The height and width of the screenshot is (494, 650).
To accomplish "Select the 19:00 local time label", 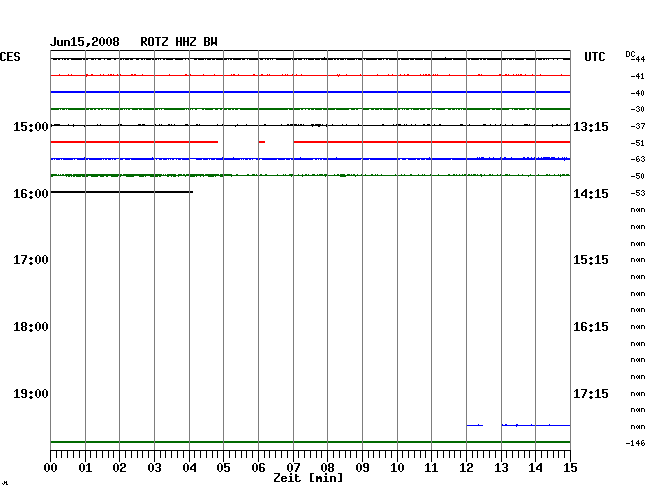I will (x=31, y=394).
